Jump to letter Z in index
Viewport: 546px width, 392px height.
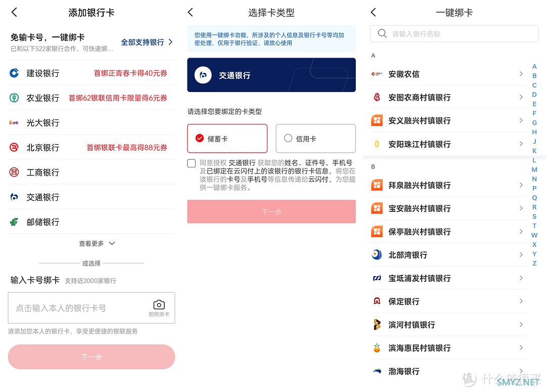[534, 264]
